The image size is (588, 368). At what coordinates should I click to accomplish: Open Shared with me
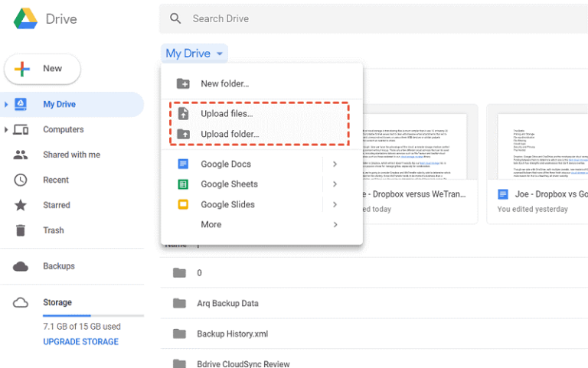click(x=71, y=155)
